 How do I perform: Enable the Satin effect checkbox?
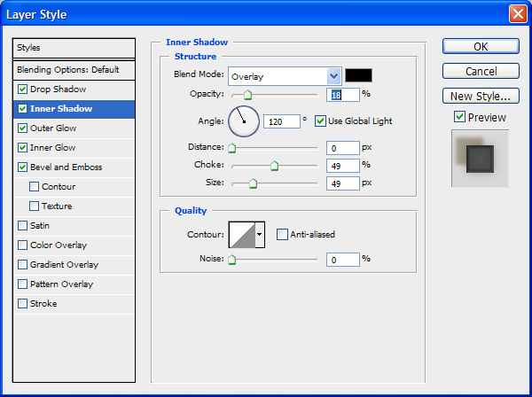point(22,226)
